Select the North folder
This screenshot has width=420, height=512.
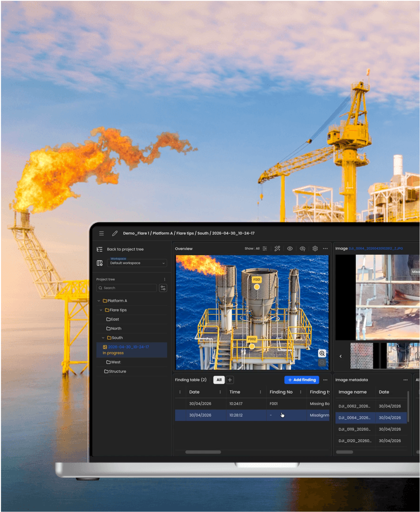[114, 329]
